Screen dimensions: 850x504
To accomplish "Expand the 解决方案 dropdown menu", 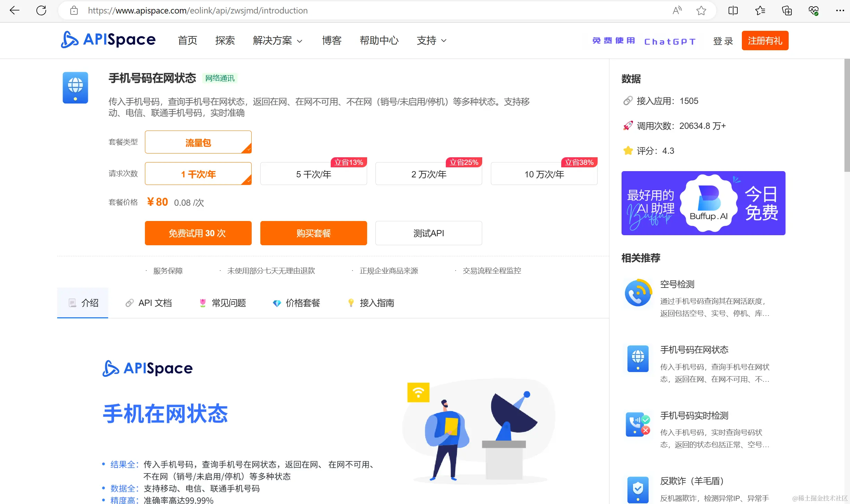I will [277, 41].
